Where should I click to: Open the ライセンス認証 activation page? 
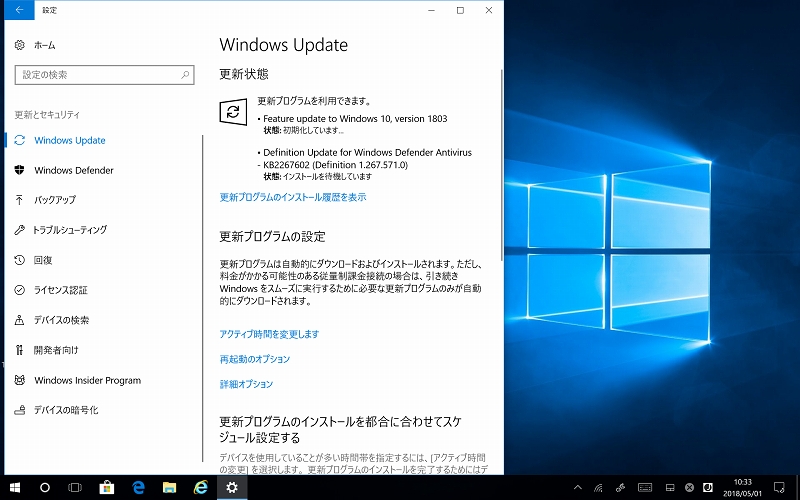(x=61, y=290)
